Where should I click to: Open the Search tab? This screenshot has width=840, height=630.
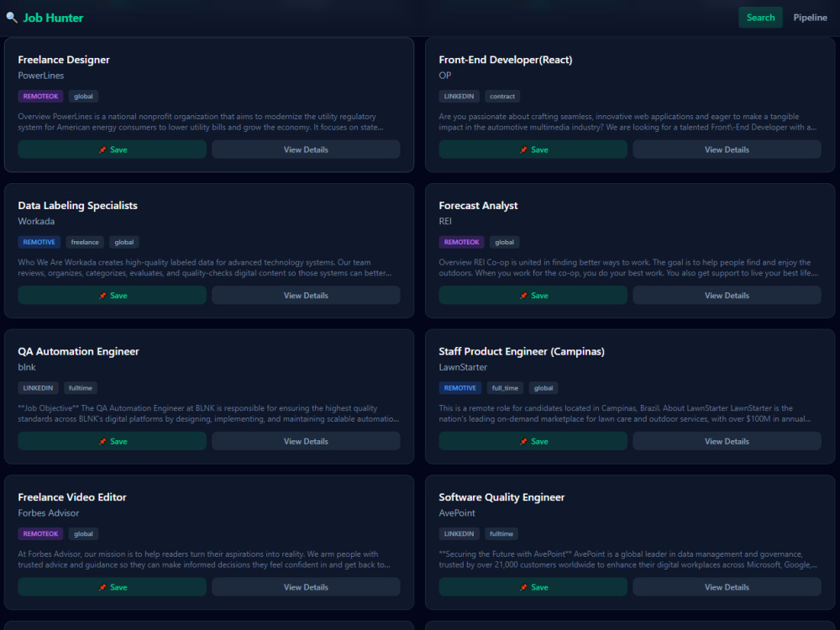click(x=760, y=18)
